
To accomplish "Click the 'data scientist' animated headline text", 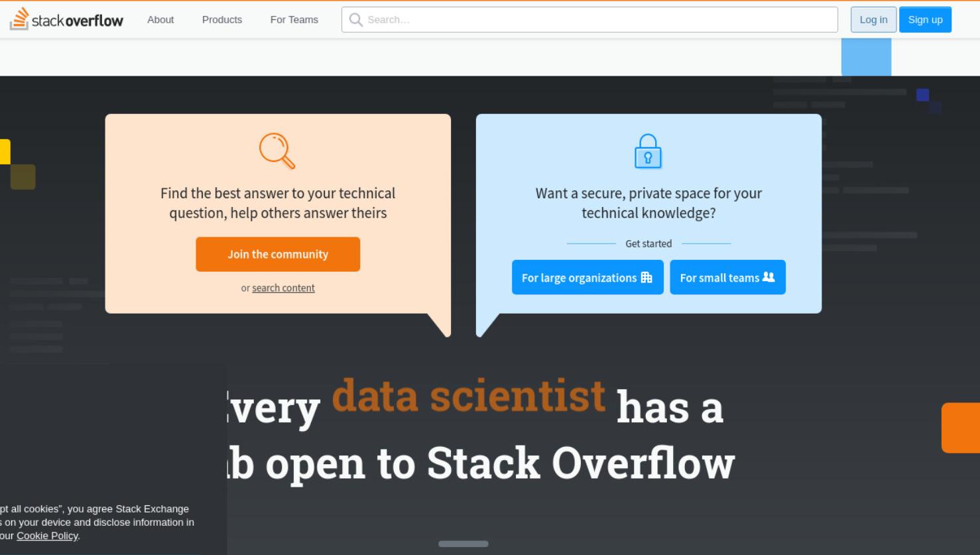I will (468, 396).
